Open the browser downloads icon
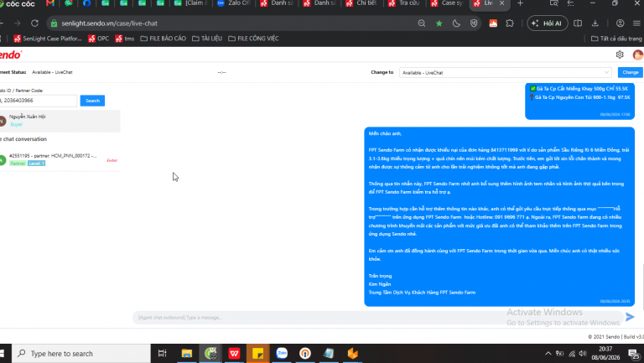 tap(595, 23)
